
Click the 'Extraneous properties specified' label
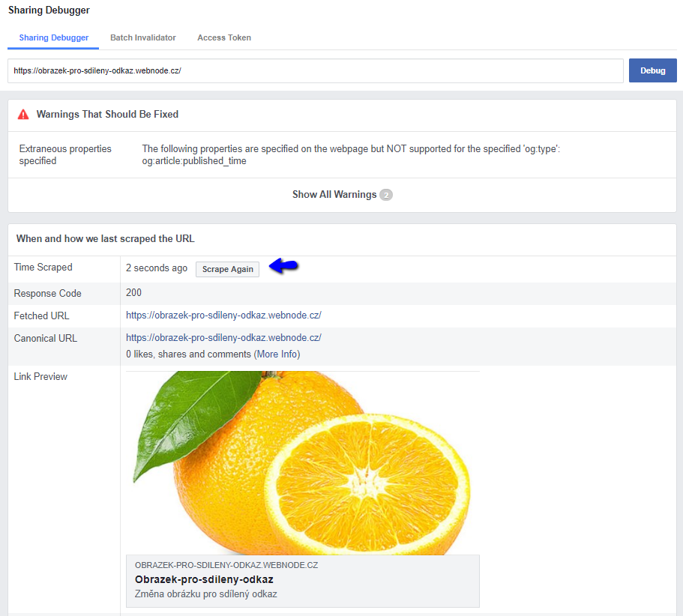point(65,154)
